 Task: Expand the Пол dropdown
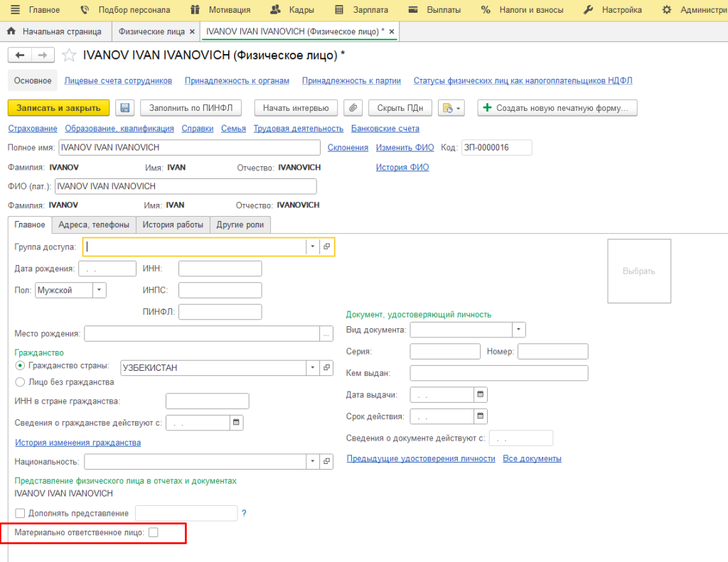[x=100, y=290]
